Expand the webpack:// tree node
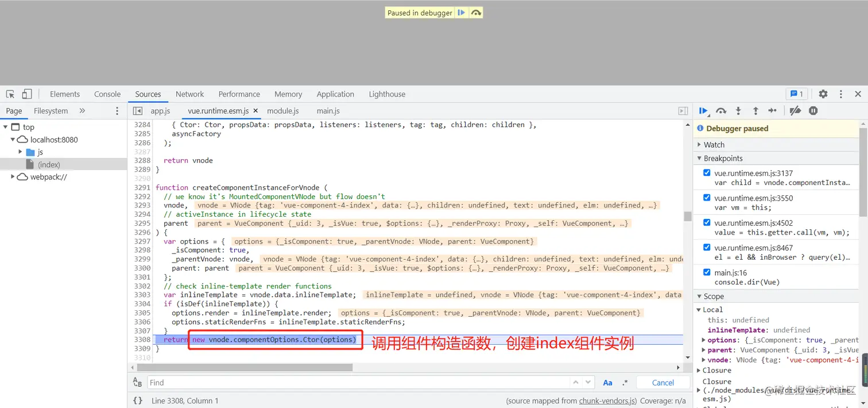The image size is (868, 408). [x=13, y=177]
